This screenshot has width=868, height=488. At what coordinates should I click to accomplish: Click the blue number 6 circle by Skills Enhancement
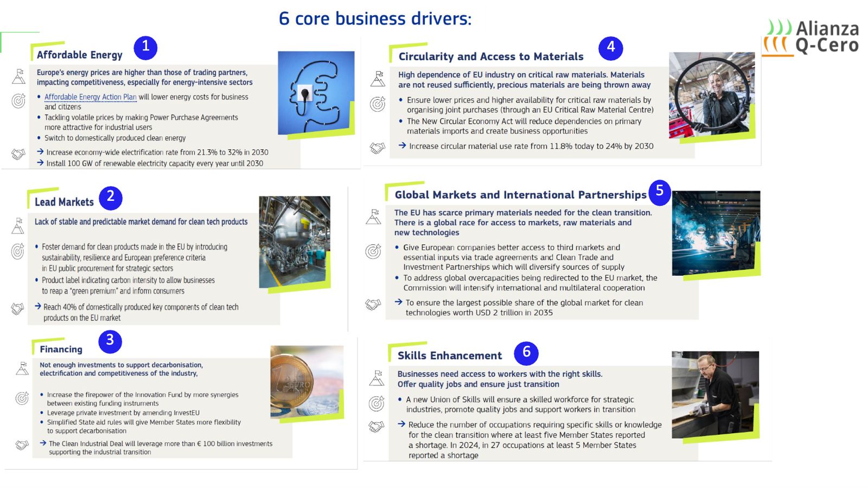[526, 353]
